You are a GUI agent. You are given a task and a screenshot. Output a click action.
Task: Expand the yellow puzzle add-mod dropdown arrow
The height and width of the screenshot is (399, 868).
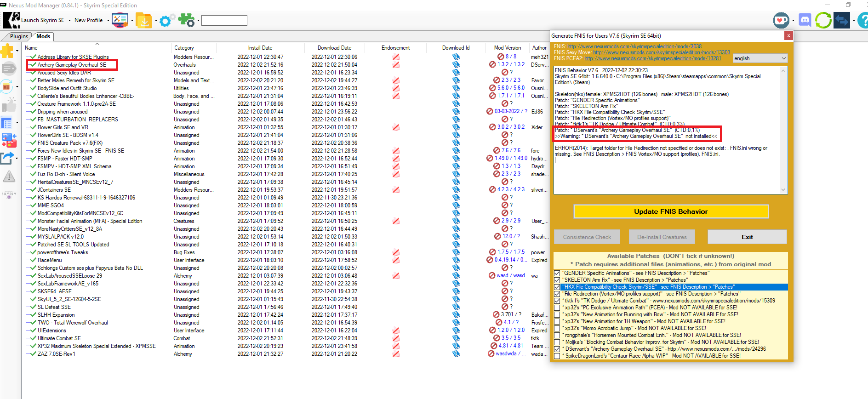pyautogui.click(x=17, y=51)
